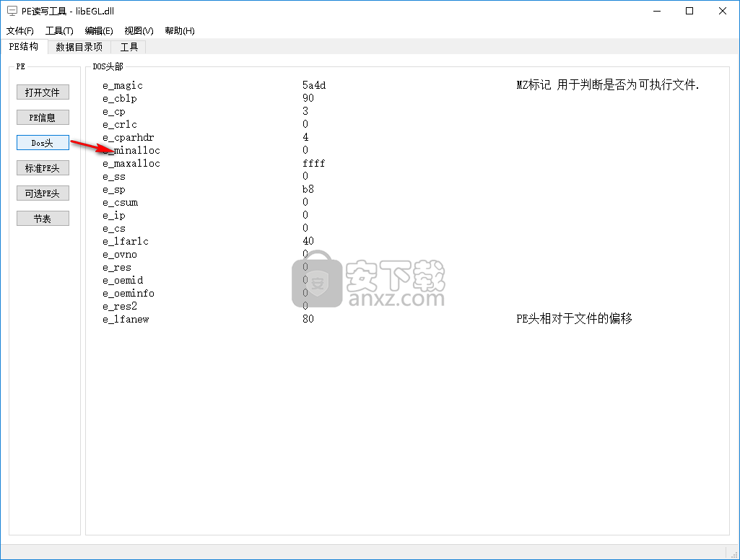This screenshot has height=560, width=740.
Task: Select the e_cparhdr field label
Action: click(x=129, y=137)
